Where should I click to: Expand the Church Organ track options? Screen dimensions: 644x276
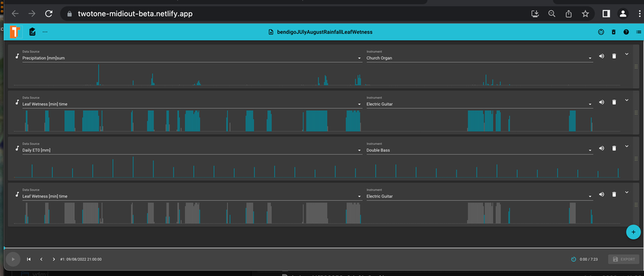(x=627, y=54)
